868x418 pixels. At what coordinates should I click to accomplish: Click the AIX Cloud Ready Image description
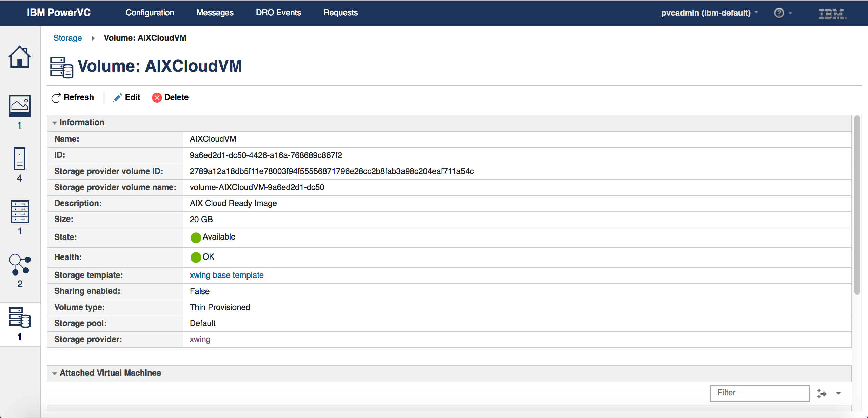click(x=233, y=203)
